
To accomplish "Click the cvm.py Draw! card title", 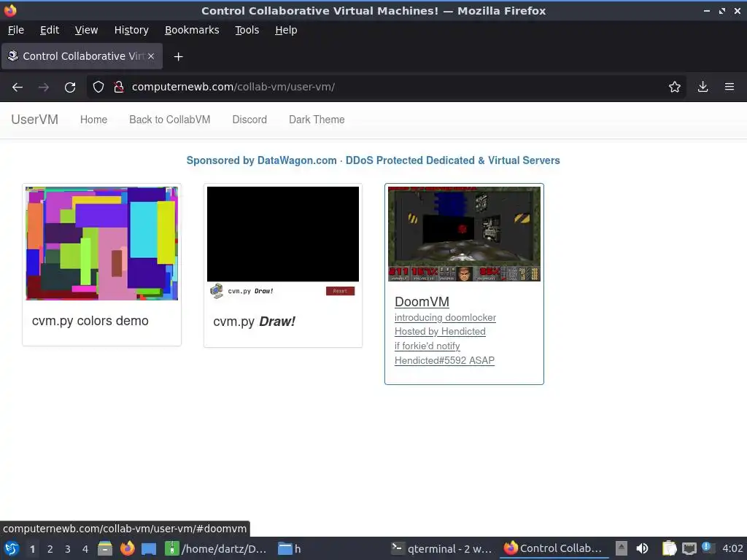I will (254, 322).
